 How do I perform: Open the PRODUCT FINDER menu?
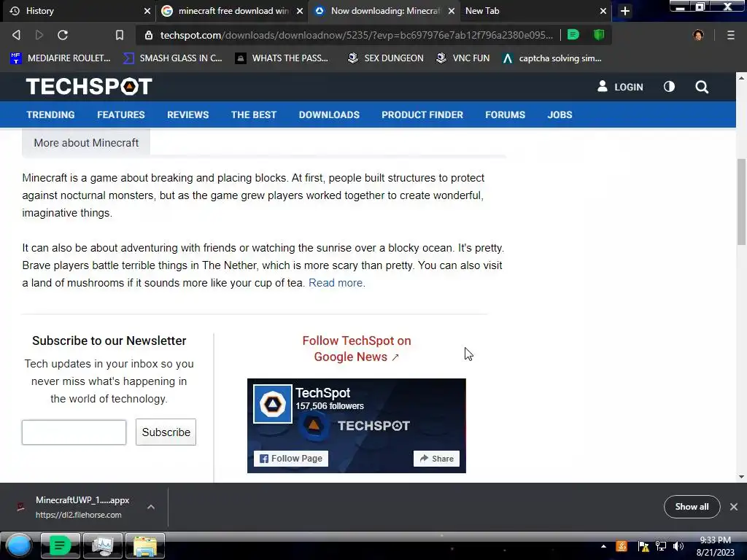(x=422, y=114)
